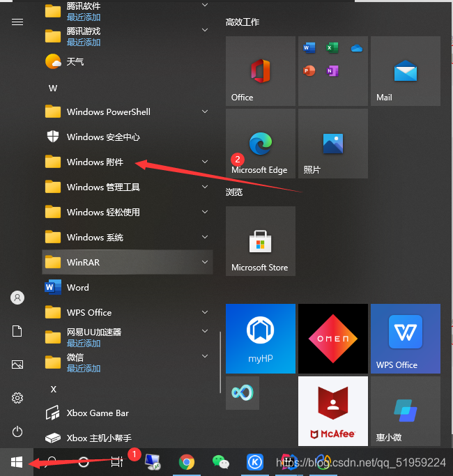This screenshot has width=453, height=476.
Task: Expand Windows 轻松使用 folder chevron
Action: 206,212
